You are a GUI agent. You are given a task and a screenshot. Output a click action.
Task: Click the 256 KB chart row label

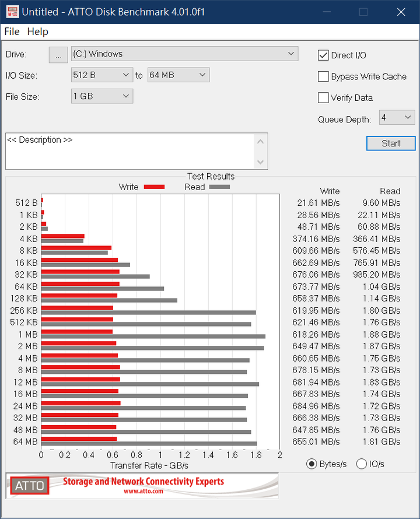(x=24, y=310)
